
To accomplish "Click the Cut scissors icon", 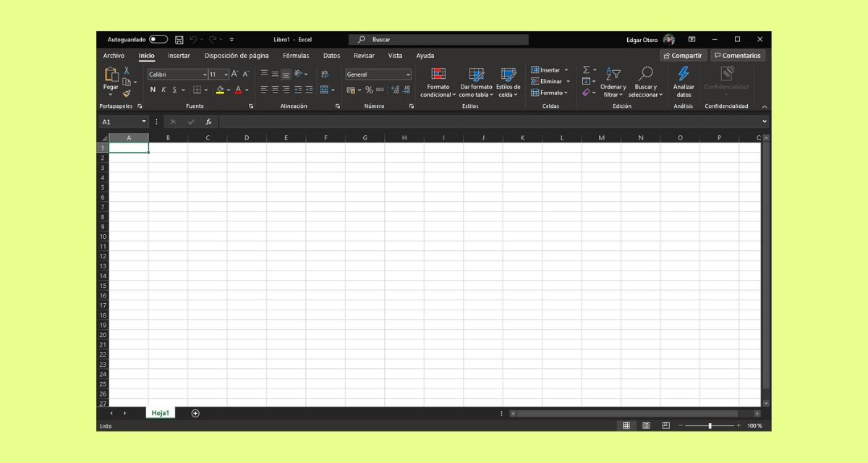I will click(x=127, y=70).
